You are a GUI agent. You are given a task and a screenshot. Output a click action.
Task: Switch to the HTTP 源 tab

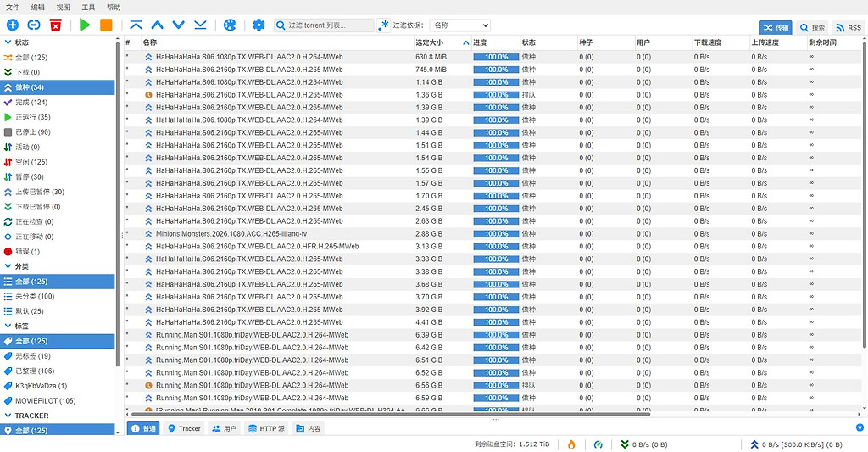click(266, 429)
